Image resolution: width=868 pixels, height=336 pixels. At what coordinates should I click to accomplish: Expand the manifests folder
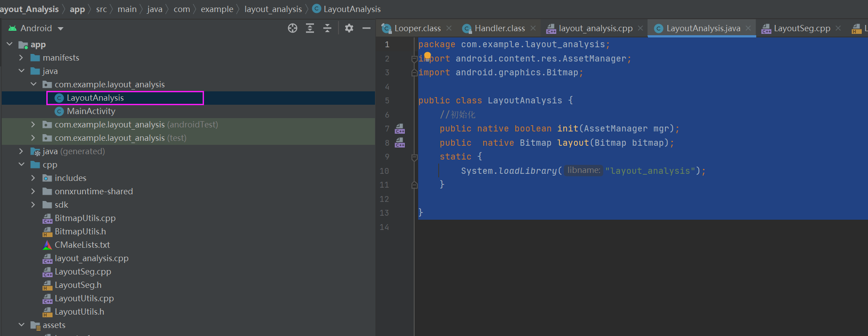[21, 57]
